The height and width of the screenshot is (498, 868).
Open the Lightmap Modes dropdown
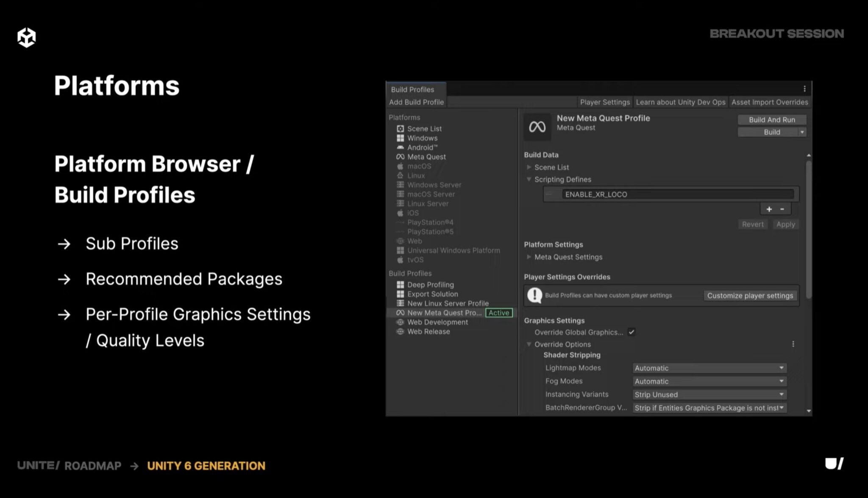pos(709,368)
